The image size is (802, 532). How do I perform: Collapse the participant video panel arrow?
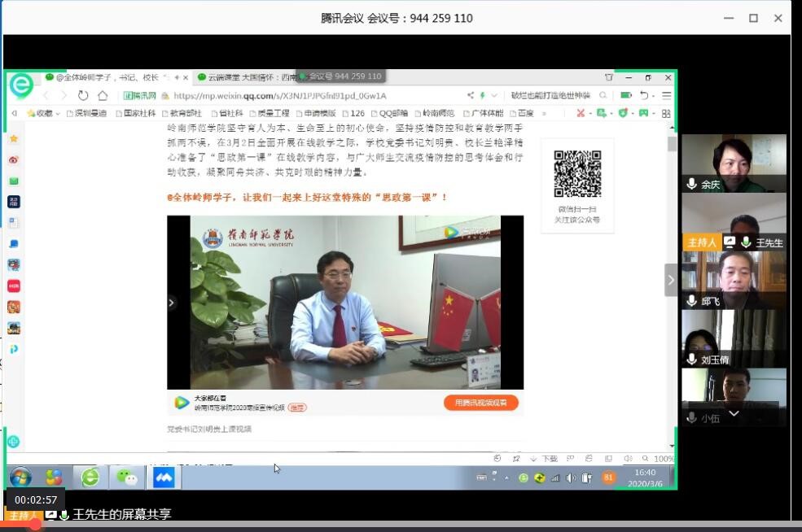coord(671,280)
